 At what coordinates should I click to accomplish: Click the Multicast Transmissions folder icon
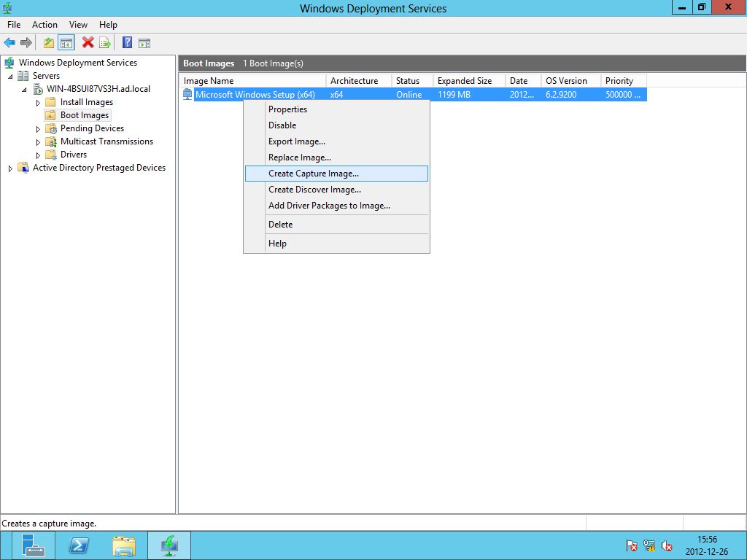[x=51, y=142]
